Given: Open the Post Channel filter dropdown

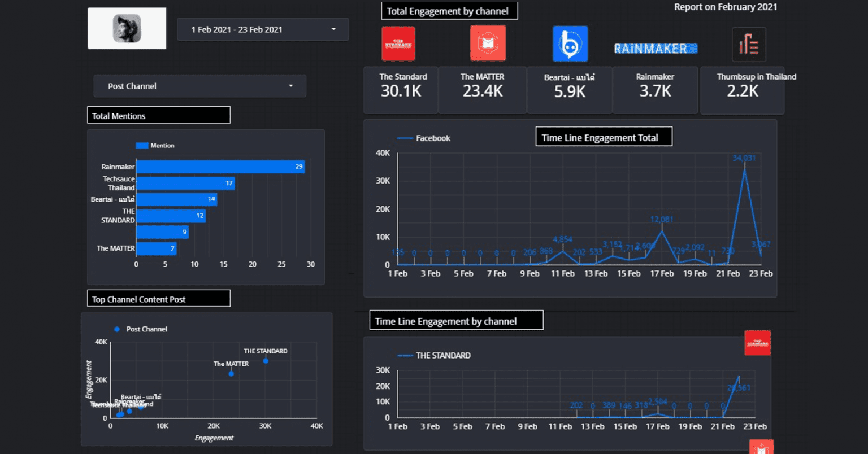Looking at the screenshot, I should click(x=200, y=86).
